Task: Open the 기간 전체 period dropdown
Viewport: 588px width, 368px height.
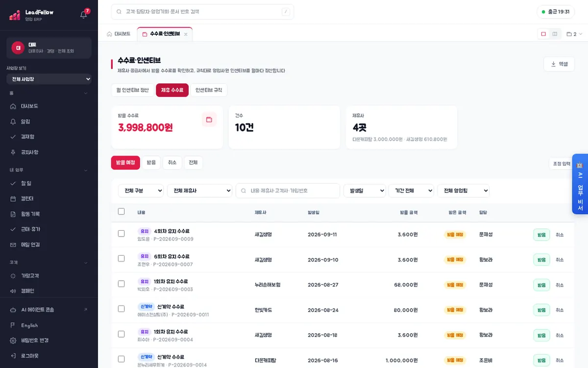Action: (411, 191)
